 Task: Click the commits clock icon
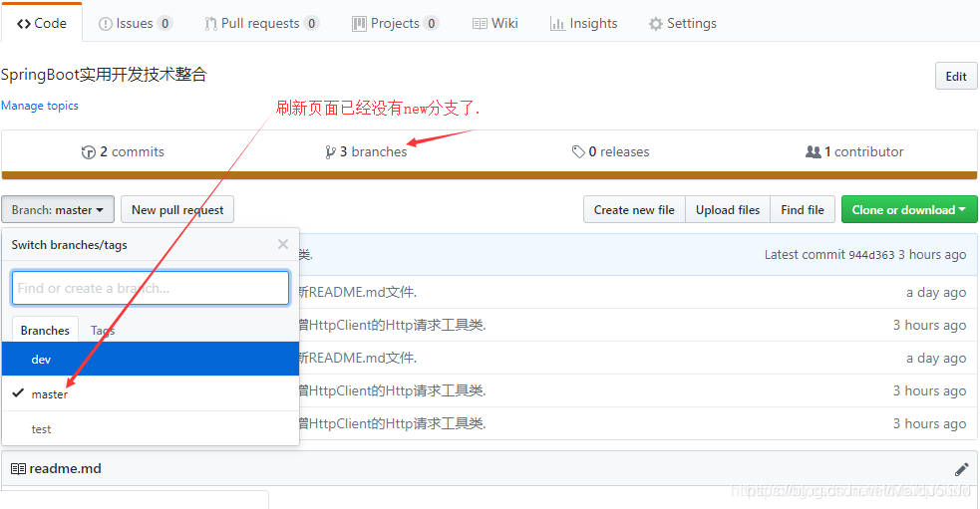[x=88, y=151]
